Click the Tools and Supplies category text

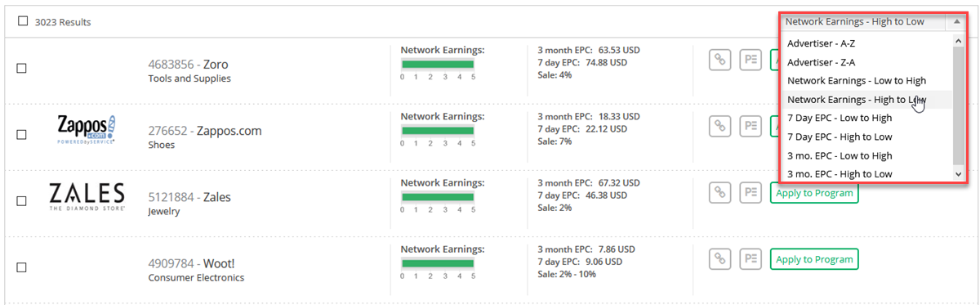pos(189,78)
